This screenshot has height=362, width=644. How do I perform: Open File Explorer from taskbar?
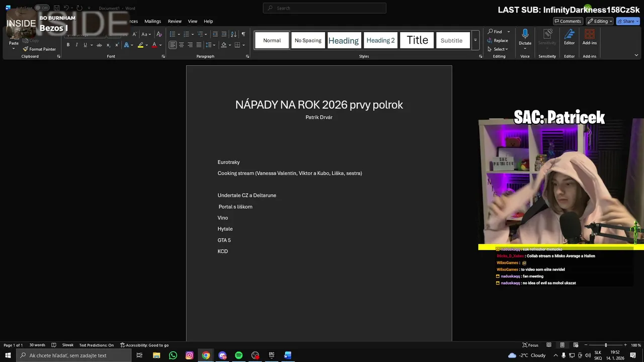point(156,355)
